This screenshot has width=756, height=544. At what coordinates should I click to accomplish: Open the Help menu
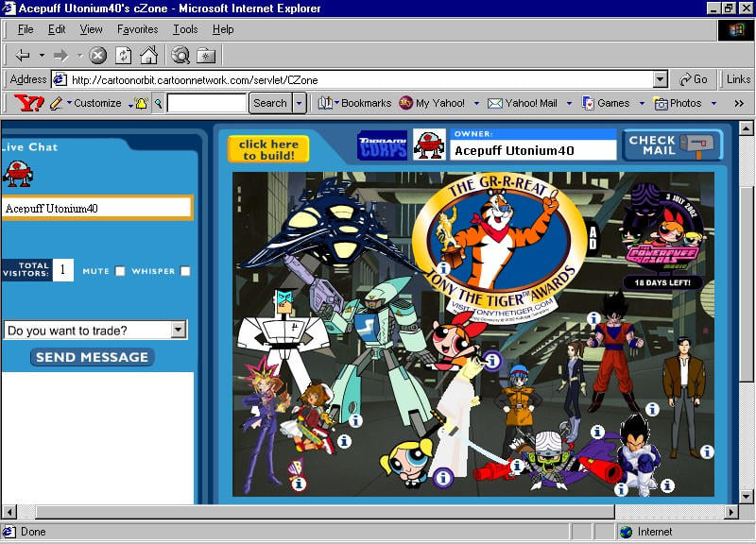[x=223, y=29]
